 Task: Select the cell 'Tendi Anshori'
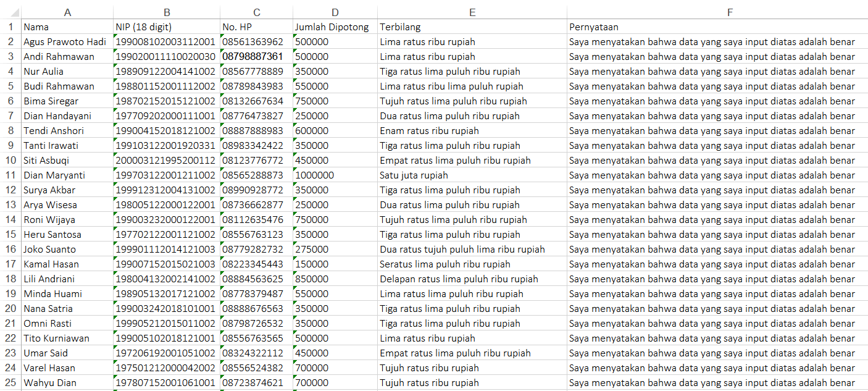[67, 131]
